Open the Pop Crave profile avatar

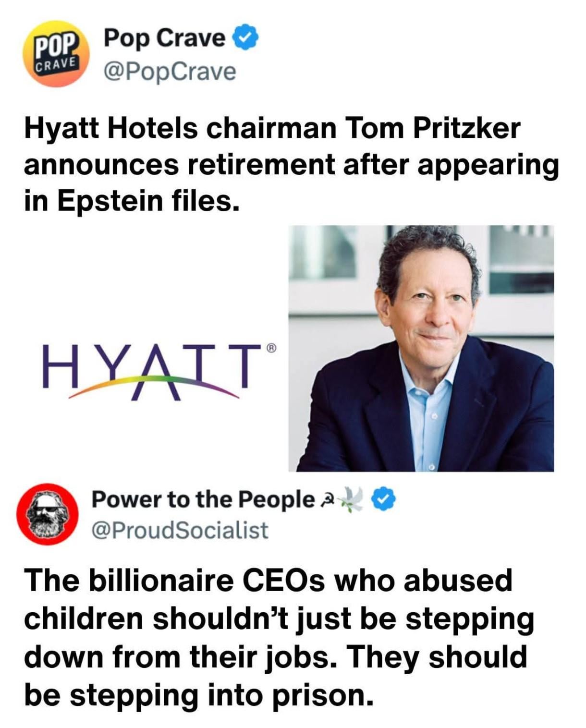[54, 54]
